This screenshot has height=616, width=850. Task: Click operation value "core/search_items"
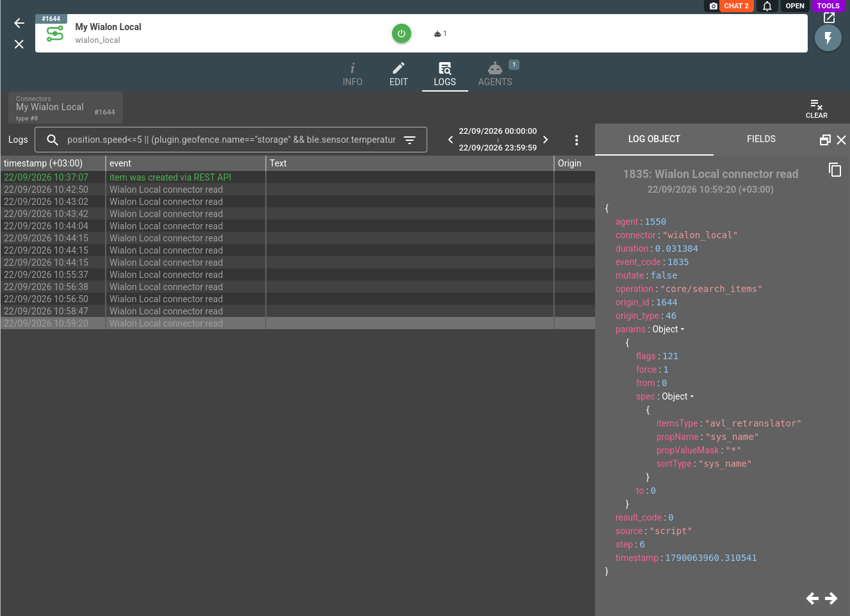[x=711, y=289]
